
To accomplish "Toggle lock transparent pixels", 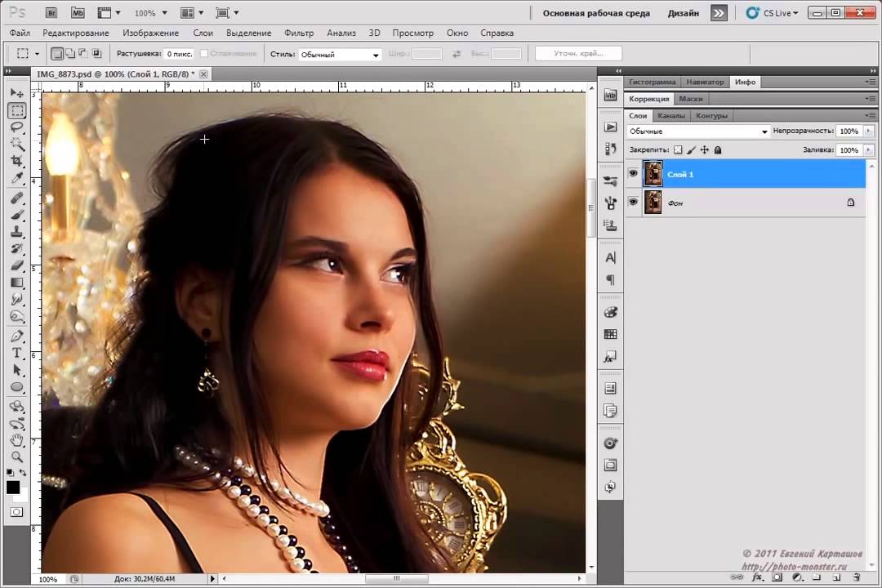I will pos(678,149).
